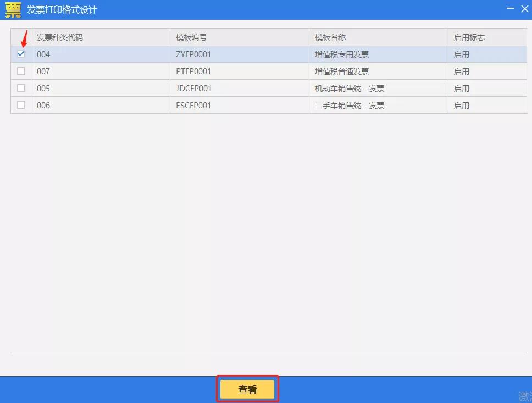The image size is (532, 403).
Task: Check the checkbox for code 006
Action: [x=20, y=105]
